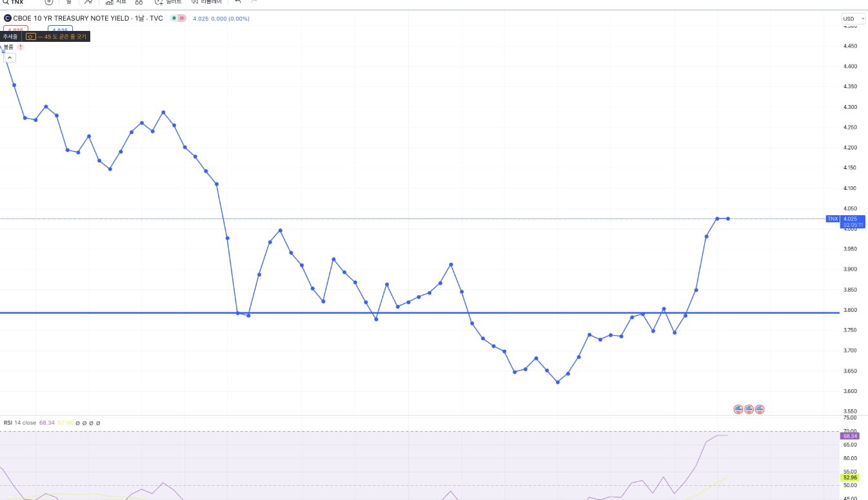
Task: Open the TNX symbol search field
Action: coord(14,2)
